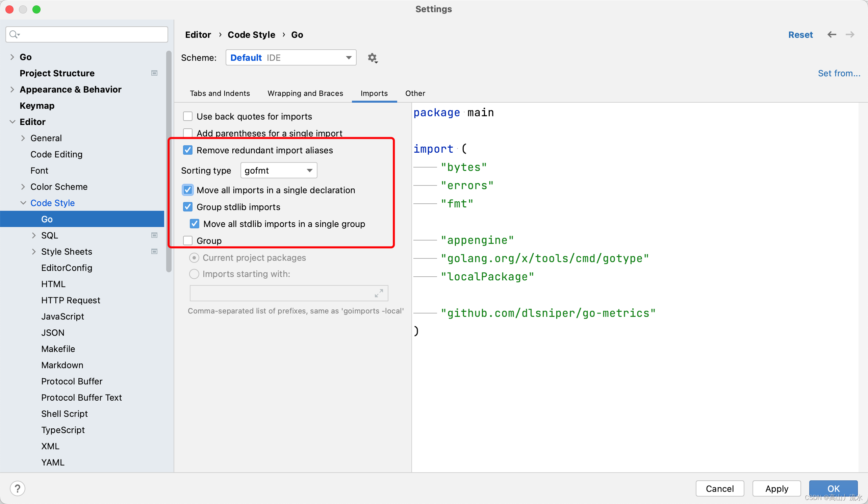Screen dimensions: 868x504
Task: Expand the Appearance & Behavior tree node
Action: tap(12, 90)
